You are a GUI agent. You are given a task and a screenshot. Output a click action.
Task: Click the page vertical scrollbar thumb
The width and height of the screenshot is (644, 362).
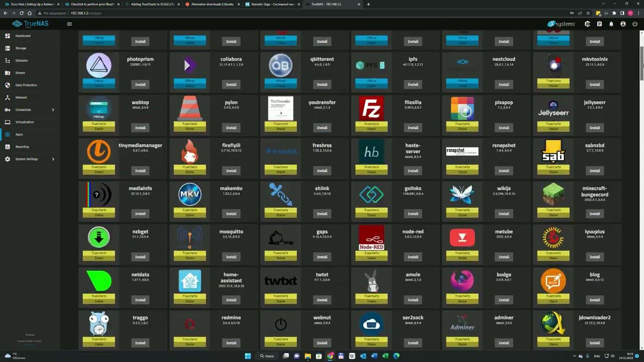[641, 63]
